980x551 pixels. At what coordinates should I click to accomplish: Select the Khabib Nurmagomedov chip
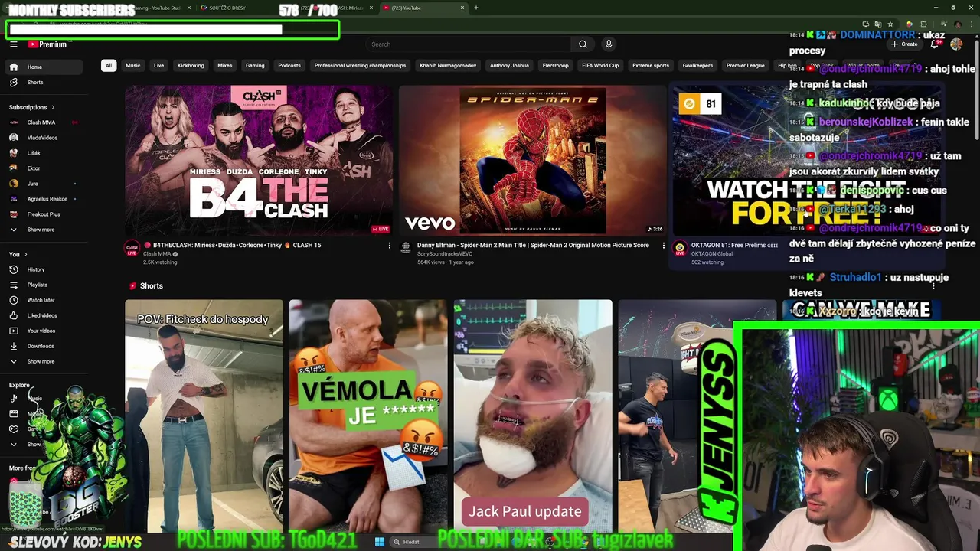point(448,66)
